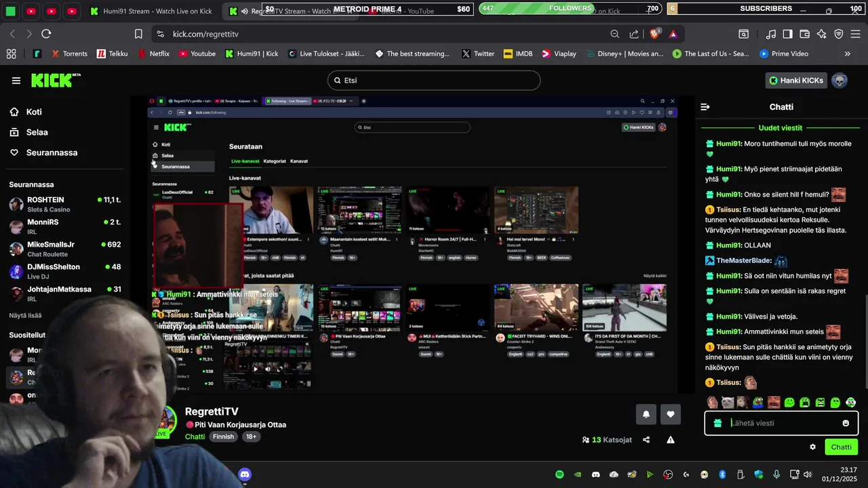This screenshot has height=488, width=868.
Task: Expand bookmarks overflow chevron
Action: point(848,54)
